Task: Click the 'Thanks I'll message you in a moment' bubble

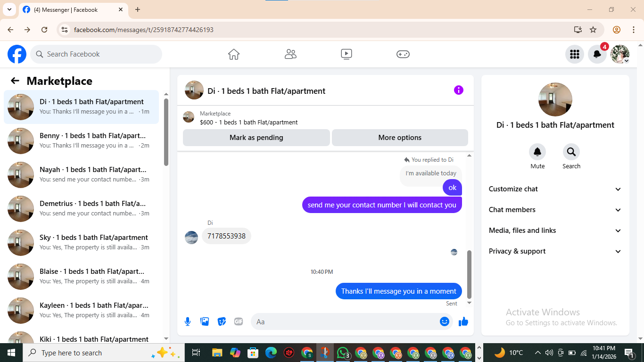Action: (399, 291)
